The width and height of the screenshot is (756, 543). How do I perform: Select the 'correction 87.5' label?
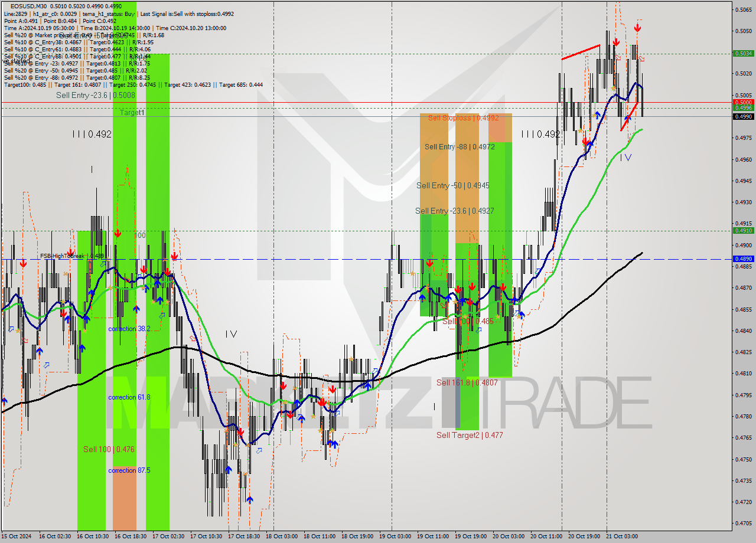(x=129, y=470)
